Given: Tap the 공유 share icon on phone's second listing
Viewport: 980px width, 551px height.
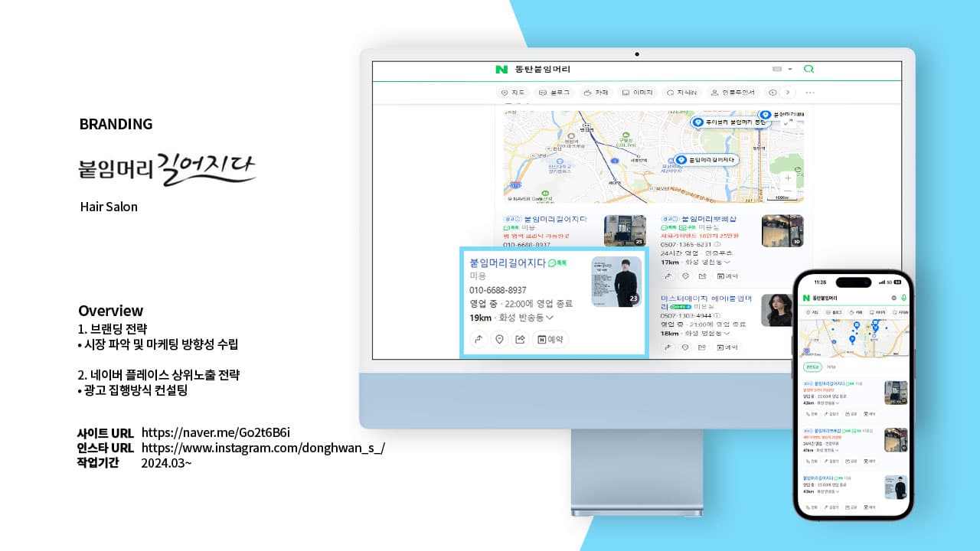Looking at the screenshot, I should tap(851, 461).
